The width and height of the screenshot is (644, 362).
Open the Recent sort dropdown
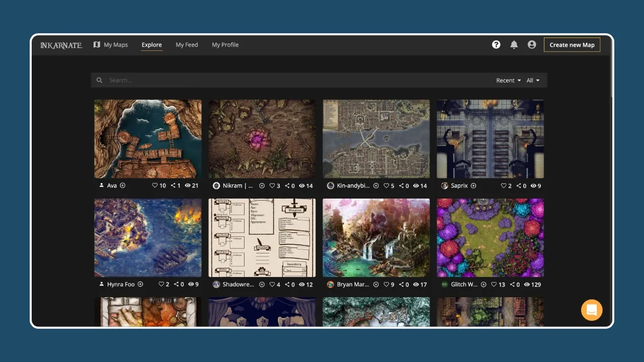(x=508, y=80)
